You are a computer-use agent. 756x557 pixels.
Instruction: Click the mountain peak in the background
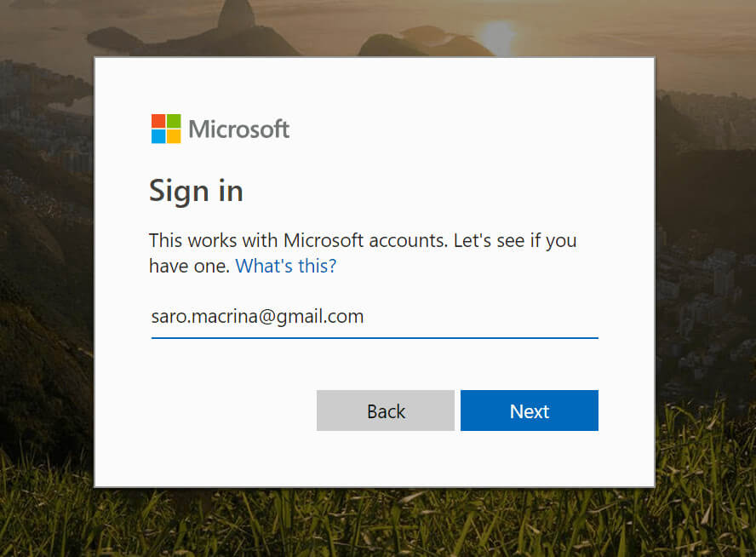point(236,14)
